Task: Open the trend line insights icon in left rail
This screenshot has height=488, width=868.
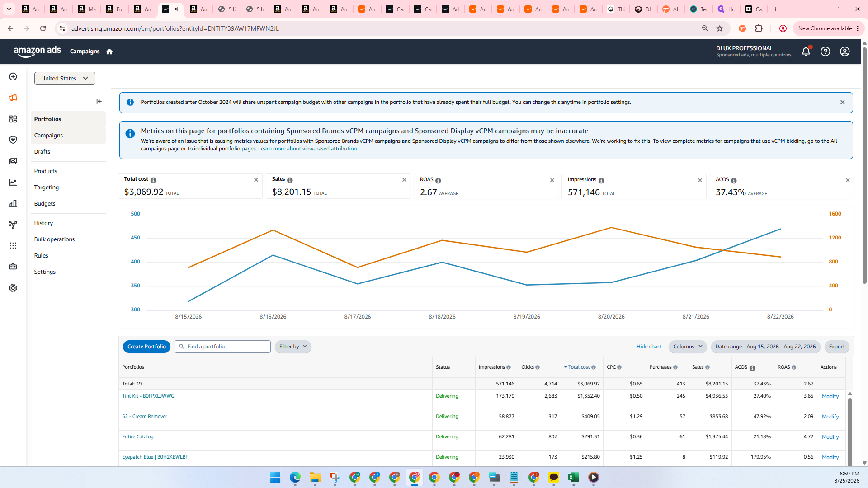Action: click(13, 183)
